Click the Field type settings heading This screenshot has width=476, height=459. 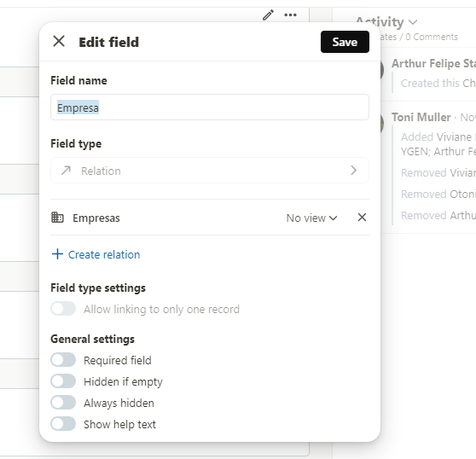coord(98,288)
